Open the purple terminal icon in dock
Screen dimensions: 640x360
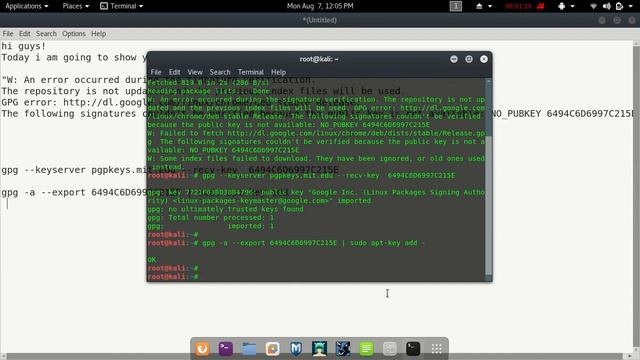point(226,349)
